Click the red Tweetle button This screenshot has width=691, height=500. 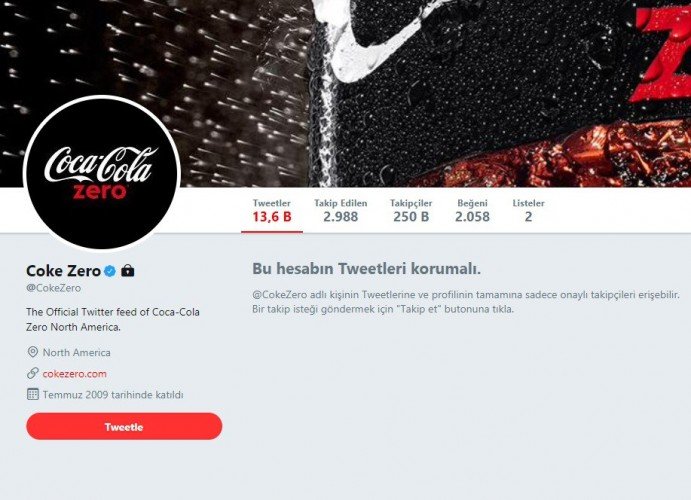point(124,426)
